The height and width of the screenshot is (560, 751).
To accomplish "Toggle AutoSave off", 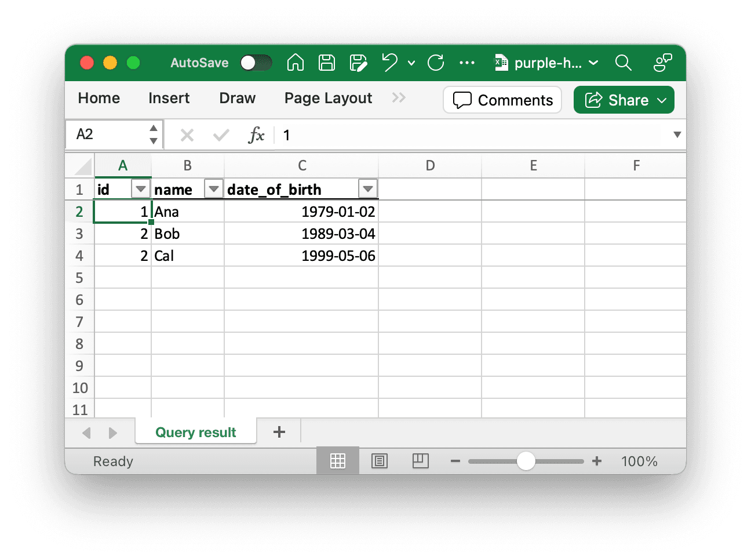I will (256, 63).
